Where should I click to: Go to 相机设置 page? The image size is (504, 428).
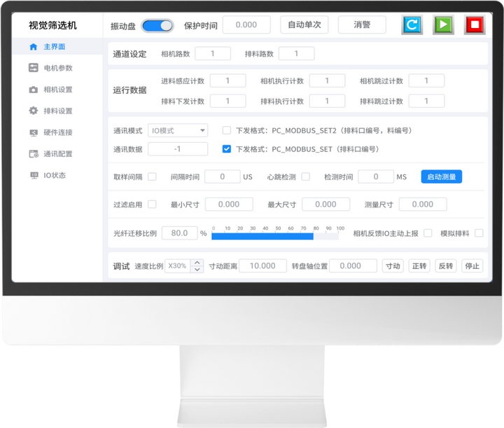point(57,90)
